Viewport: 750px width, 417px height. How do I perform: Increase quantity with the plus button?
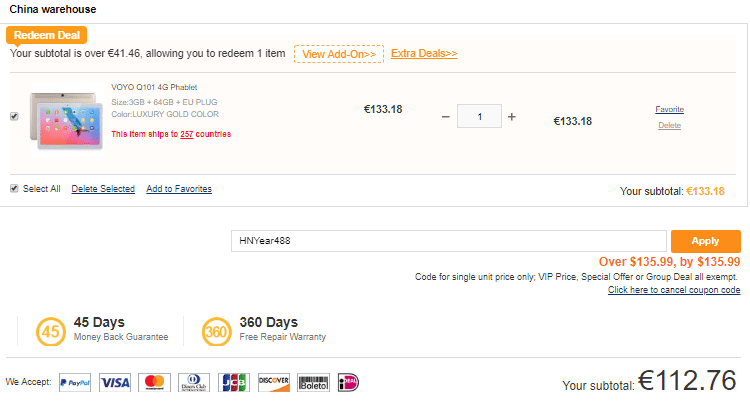coord(512,117)
